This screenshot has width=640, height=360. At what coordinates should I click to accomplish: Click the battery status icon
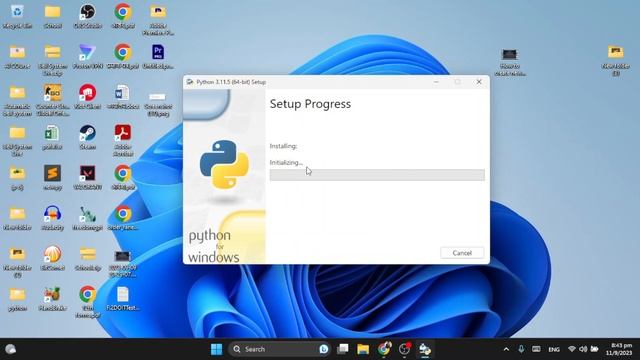coord(595,349)
